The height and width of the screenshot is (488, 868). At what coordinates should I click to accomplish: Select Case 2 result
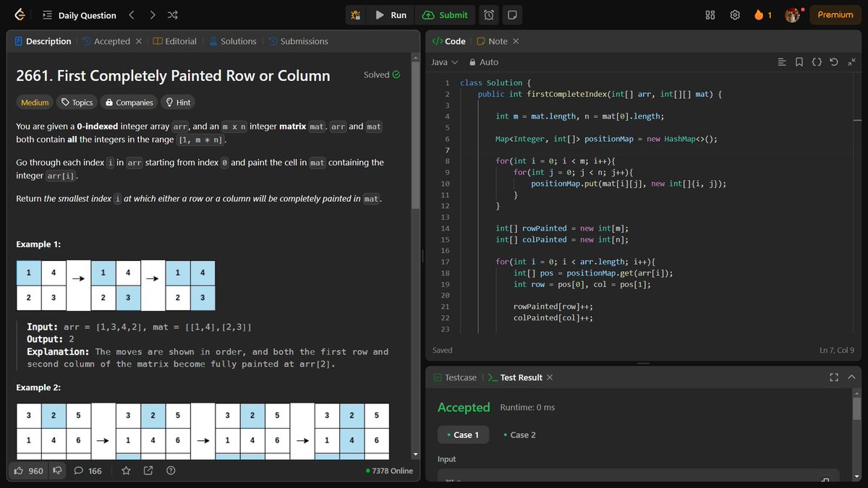pyautogui.click(x=519, y=435)
